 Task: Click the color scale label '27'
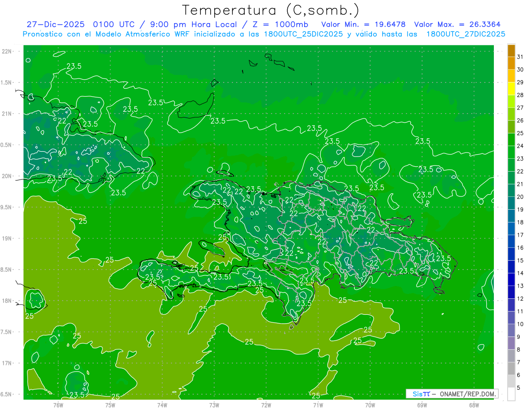pyautogui.click(x=520, y=108)
